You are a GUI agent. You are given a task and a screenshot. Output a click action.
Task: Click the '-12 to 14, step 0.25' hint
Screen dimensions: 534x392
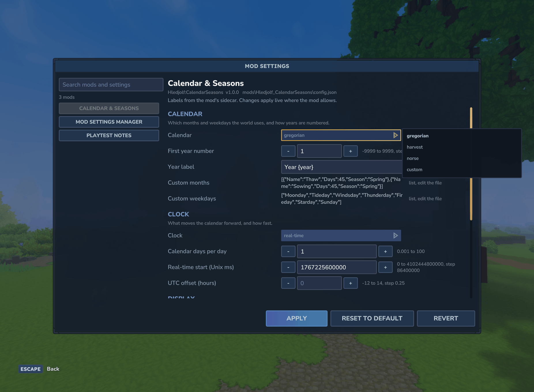click(x=383, y=283)
